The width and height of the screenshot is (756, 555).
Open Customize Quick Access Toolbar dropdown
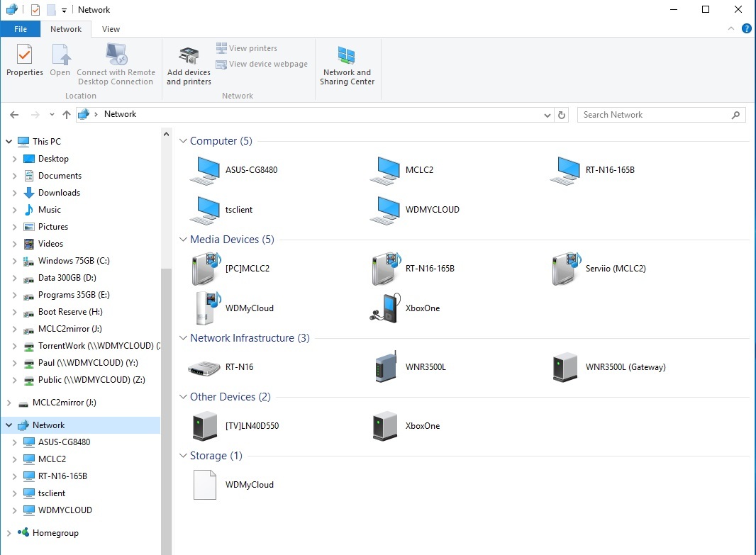[x=64, y=10]
